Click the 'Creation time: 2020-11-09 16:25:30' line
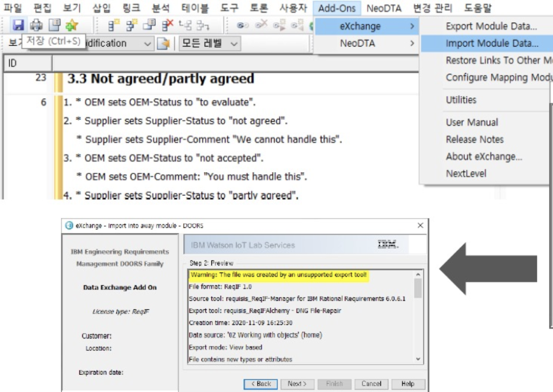The width and height of the screenshot is (553, 392). tap(240, 323)
